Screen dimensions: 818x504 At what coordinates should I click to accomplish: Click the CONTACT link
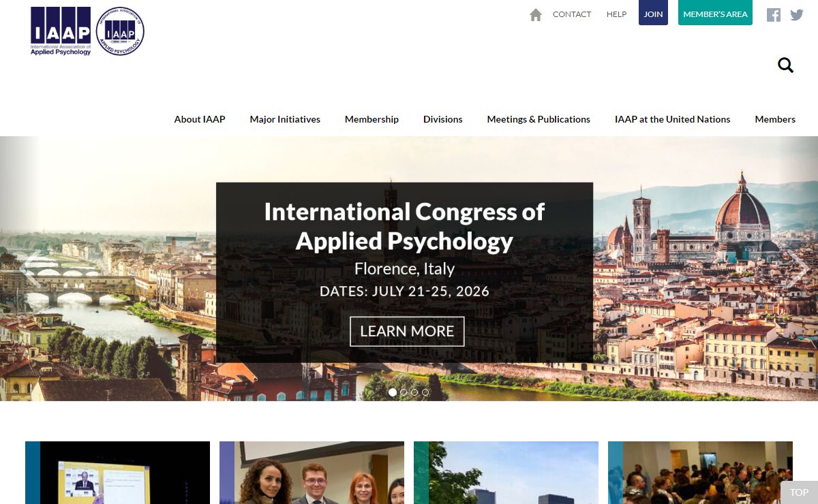pos(572,14)
